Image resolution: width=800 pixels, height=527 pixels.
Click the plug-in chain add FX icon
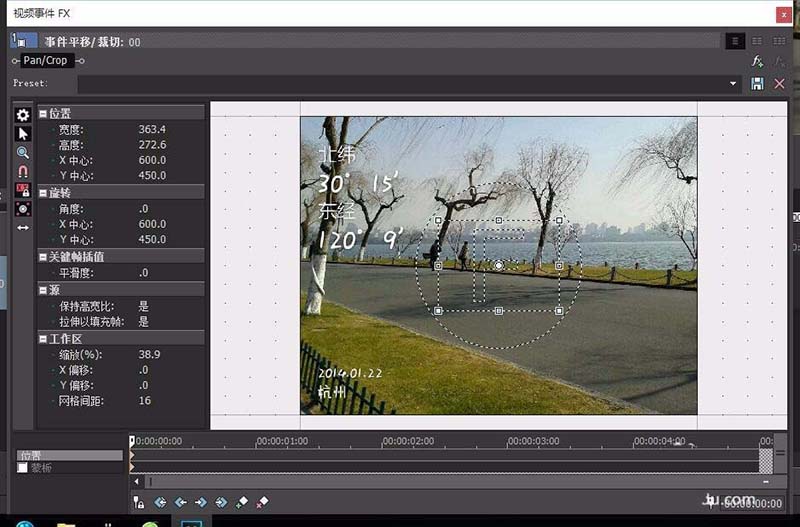757,62
